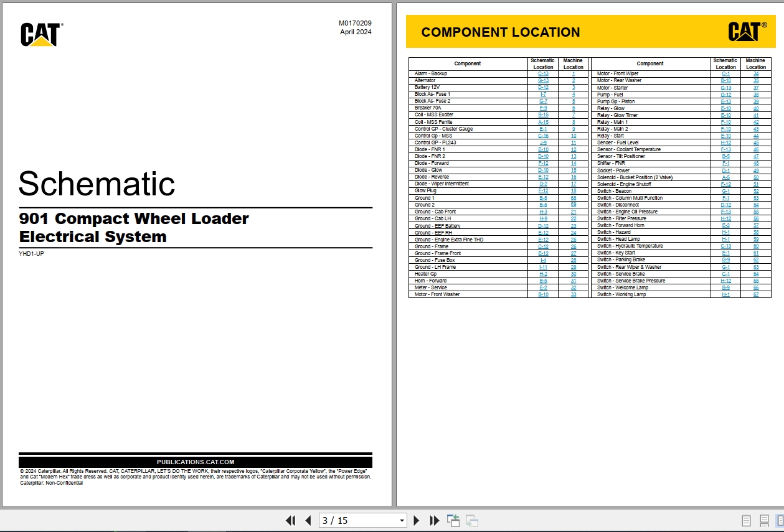Viewport: 784px width, 532px height.
Task: Click the COMPONENT LOCATION heading
Action: pos(501,32)
